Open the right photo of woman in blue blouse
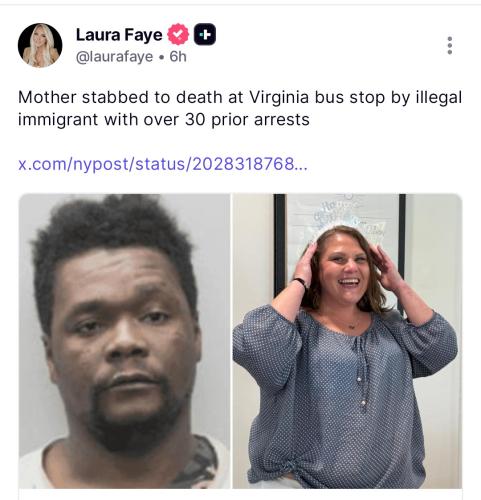The image size is (481, 500). click(347, 341)
